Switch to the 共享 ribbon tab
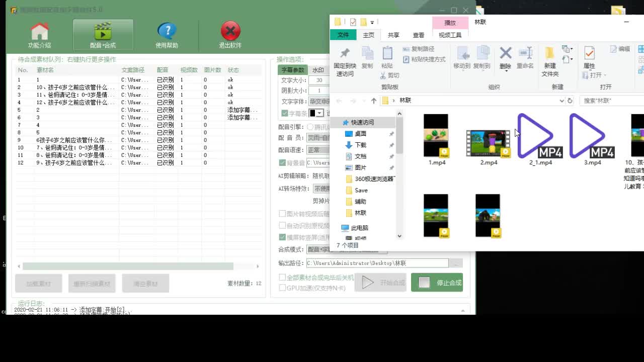The width and height of the screenshot is (644, 362). [393, 35]
